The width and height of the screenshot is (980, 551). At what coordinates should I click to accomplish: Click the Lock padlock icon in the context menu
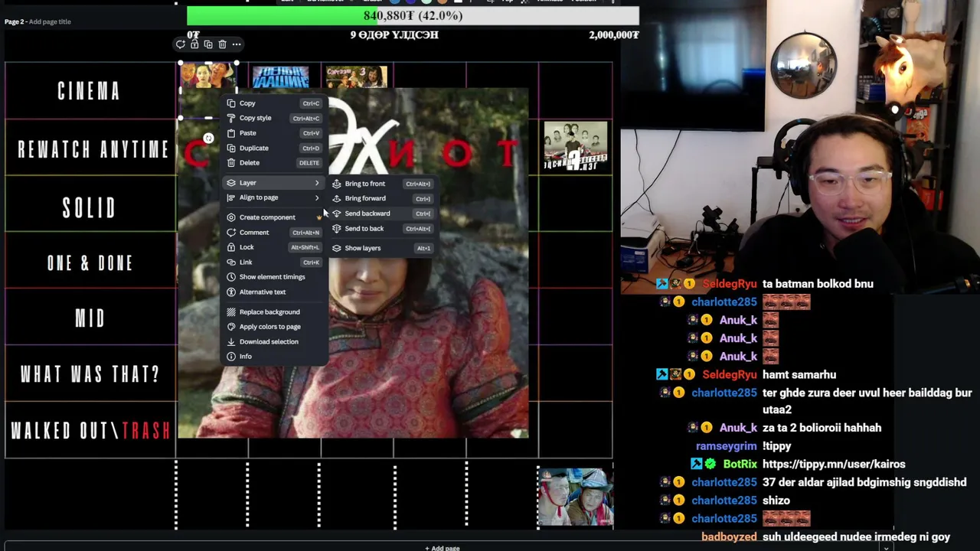pyautogui.click(x=231, y=247)
